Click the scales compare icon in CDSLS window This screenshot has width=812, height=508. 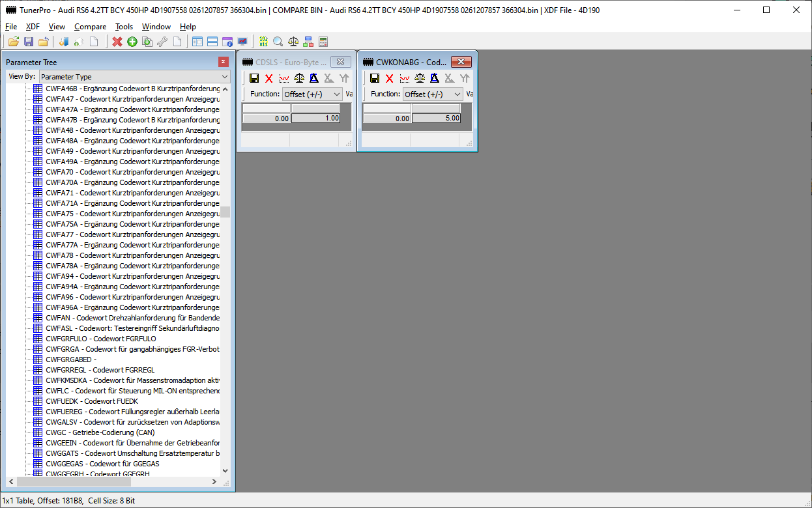[x=299, y=78]
